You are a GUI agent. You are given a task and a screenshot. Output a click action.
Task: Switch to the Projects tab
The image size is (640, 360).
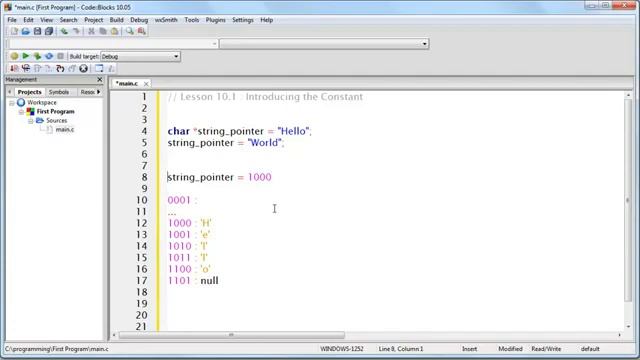(29, 92)
